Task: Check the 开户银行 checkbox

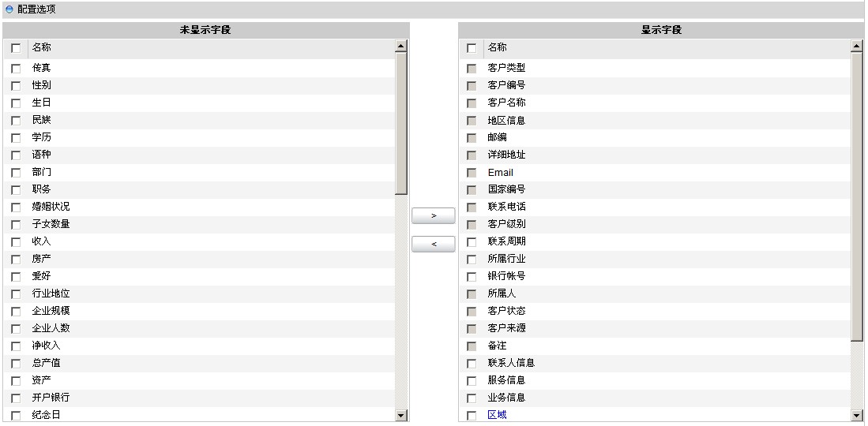Action: [16, 398]
